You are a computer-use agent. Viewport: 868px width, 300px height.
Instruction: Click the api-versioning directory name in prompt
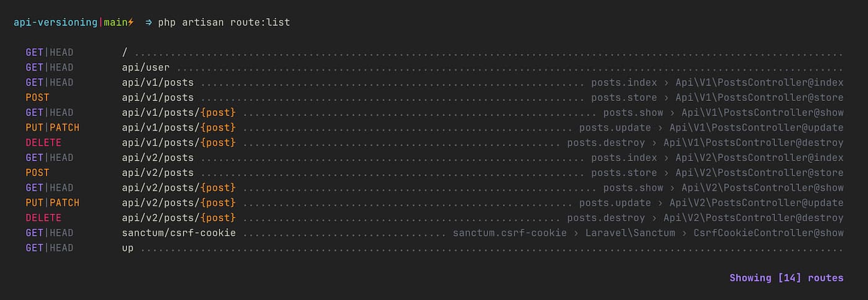(55, 22)
